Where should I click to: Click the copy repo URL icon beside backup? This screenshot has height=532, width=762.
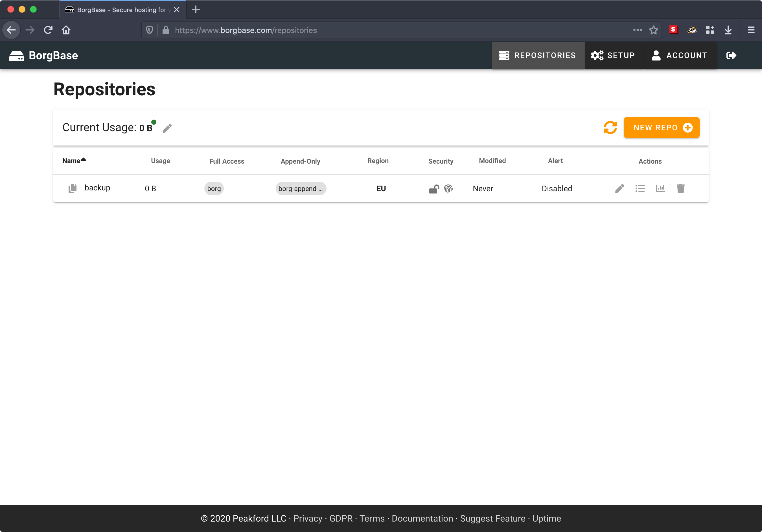[72, 188]
